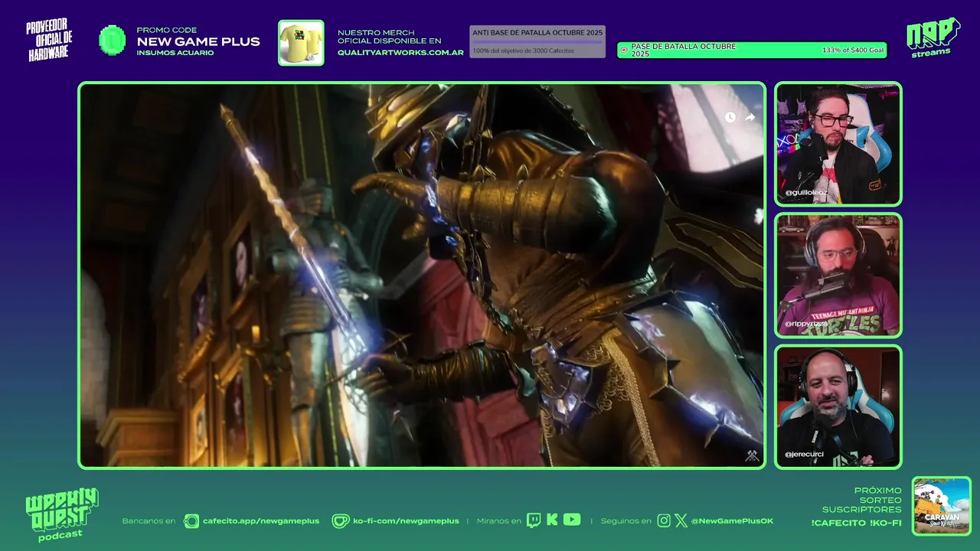Click the !CAFECITO command text
Screen dimensions: 980x551
pos(838,523)
